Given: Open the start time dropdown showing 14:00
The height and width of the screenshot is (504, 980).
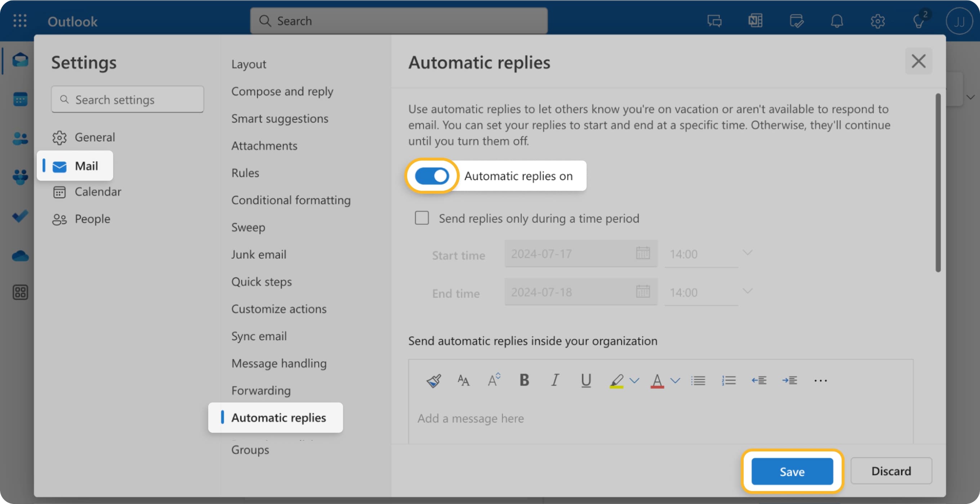Looking at the screenshot, I should (x=747, y=253).
